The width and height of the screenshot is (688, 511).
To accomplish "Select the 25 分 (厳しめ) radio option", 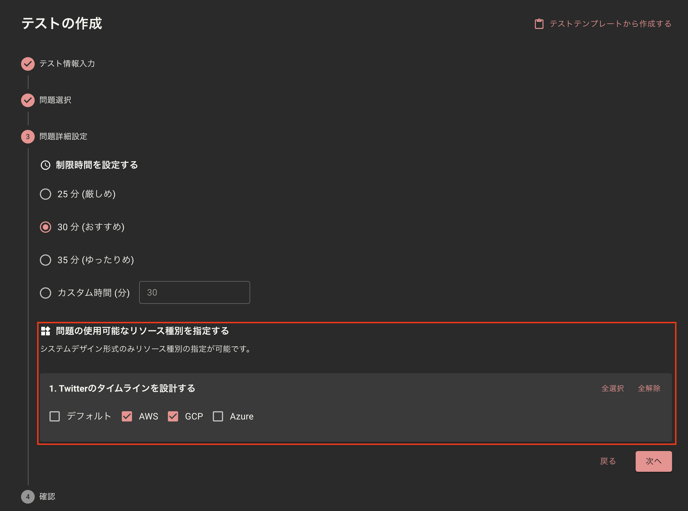I will pos(45,194).
